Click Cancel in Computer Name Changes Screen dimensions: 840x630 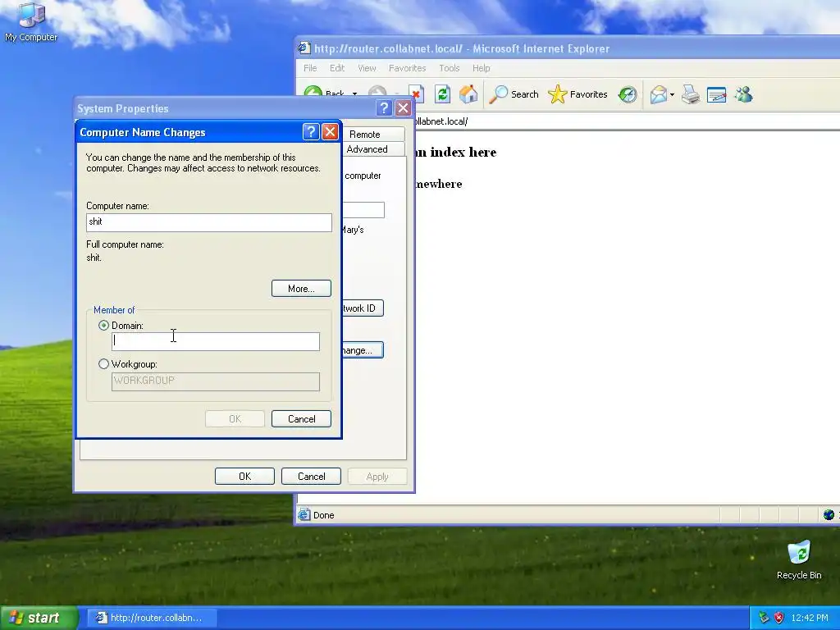(301, 419)
